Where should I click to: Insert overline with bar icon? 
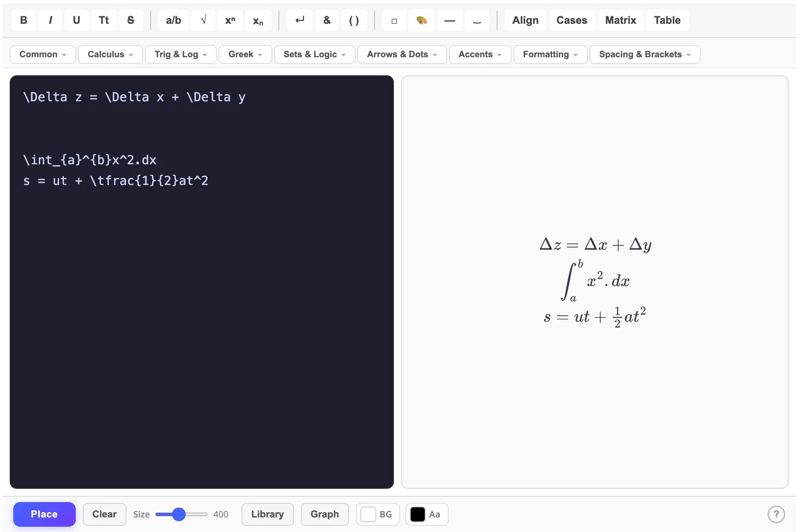(450, 20)
